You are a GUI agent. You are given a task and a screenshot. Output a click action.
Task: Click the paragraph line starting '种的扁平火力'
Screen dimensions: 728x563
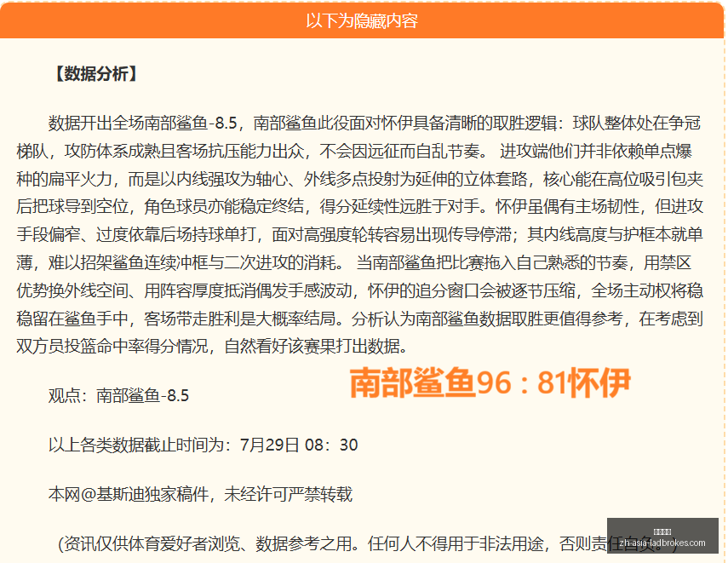tap(359, 179)
